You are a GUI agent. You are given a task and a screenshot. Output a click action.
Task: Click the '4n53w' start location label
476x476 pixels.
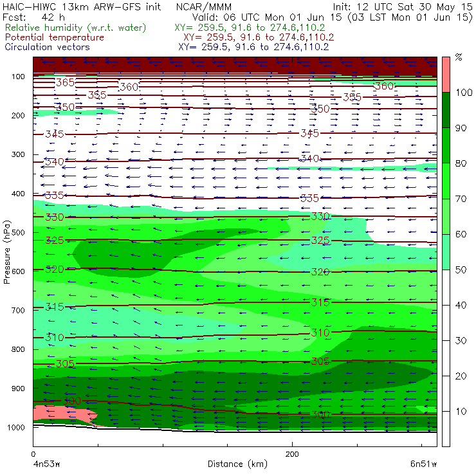46,464
